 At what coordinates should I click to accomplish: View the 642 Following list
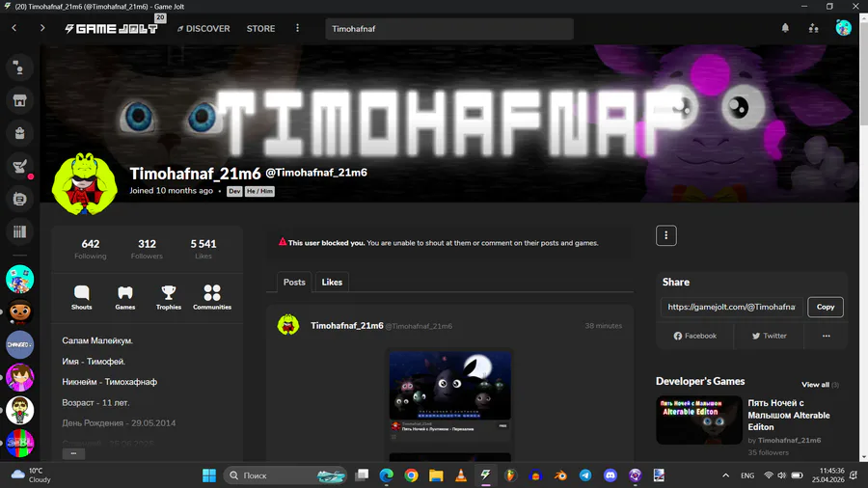(x=91, y=249)
